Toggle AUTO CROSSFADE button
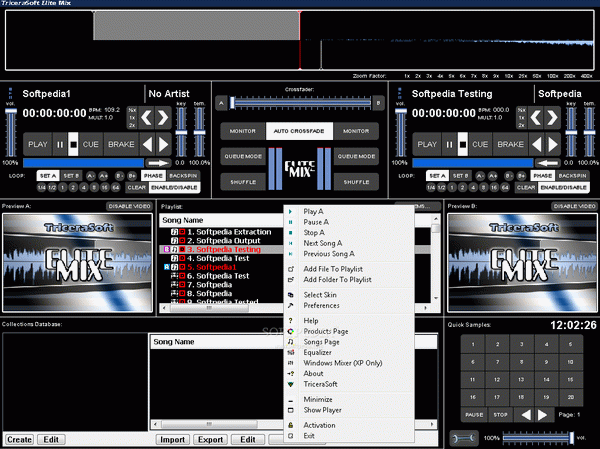The width and height of the screenshot is (600, 449). pos(299,131)
